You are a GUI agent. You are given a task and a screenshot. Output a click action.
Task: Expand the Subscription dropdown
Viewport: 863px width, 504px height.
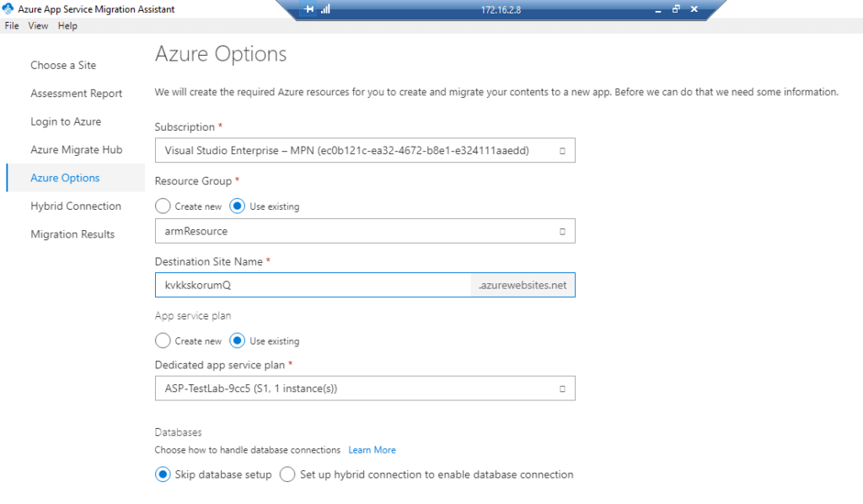[365, 150]
